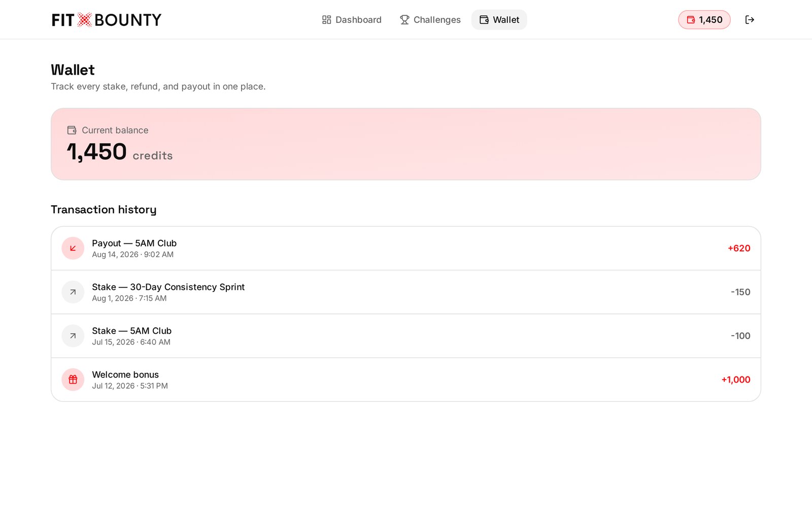Go to the Challenges tab
The height and width of the screenshot is (508, 812).
click(x=430, y=20)
